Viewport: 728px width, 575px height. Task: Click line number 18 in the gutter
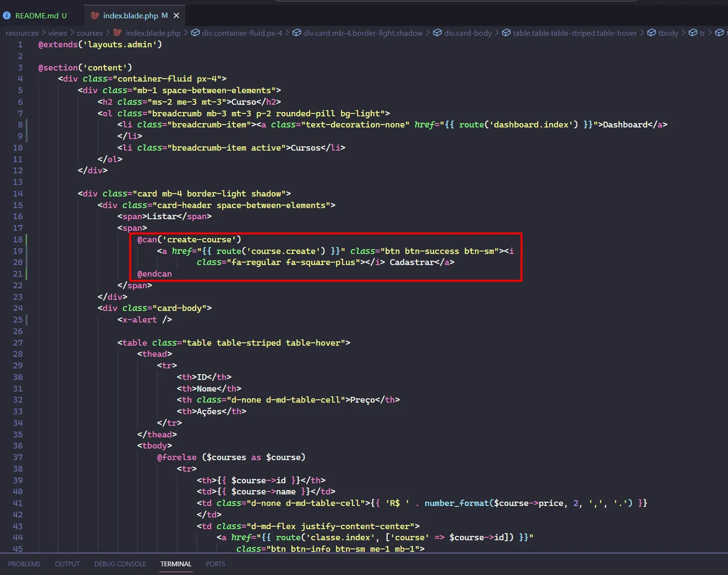(x=18, y=239)
